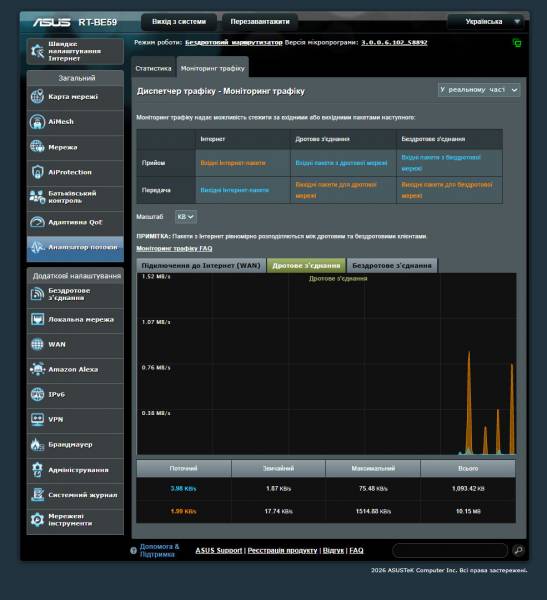
Task: Click the Перезавантажити reboot button
Action: (260, 21)
